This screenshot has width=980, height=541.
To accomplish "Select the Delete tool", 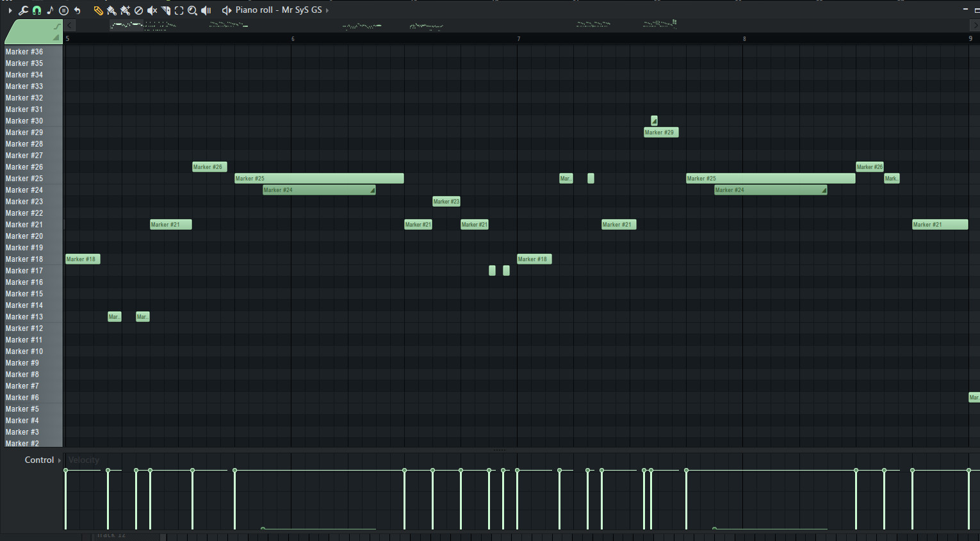I will [x=138, y=10].
